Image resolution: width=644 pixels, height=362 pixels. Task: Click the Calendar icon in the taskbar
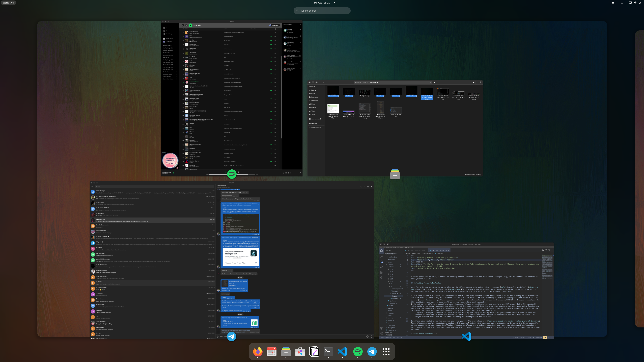(272, 351)
